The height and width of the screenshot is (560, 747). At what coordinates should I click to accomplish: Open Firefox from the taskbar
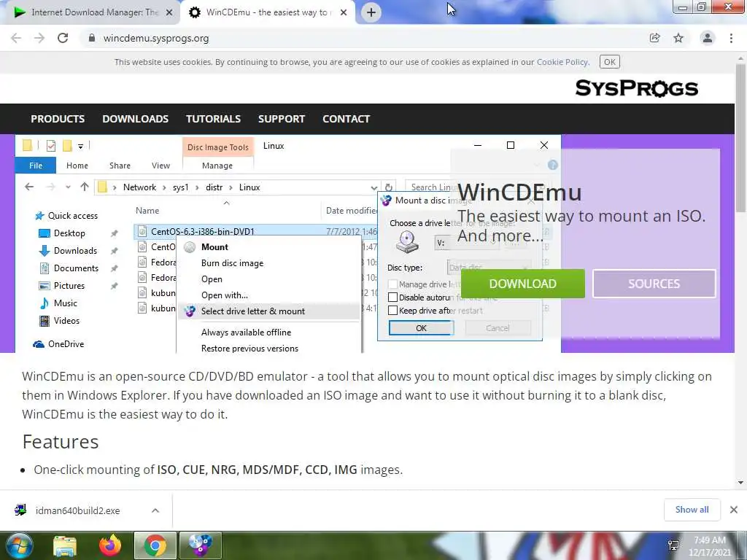tap(109, 545)
